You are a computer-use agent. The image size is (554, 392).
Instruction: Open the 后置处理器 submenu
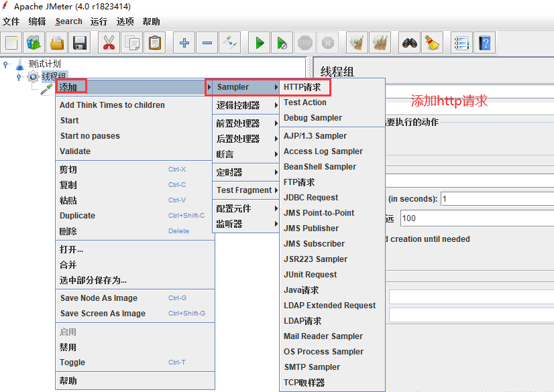pos(245,139)
